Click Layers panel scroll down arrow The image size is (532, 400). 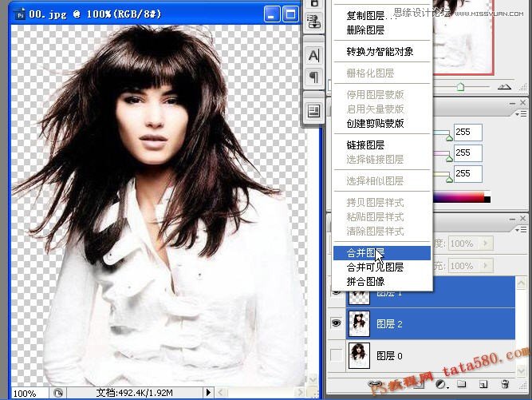(522, 370)
